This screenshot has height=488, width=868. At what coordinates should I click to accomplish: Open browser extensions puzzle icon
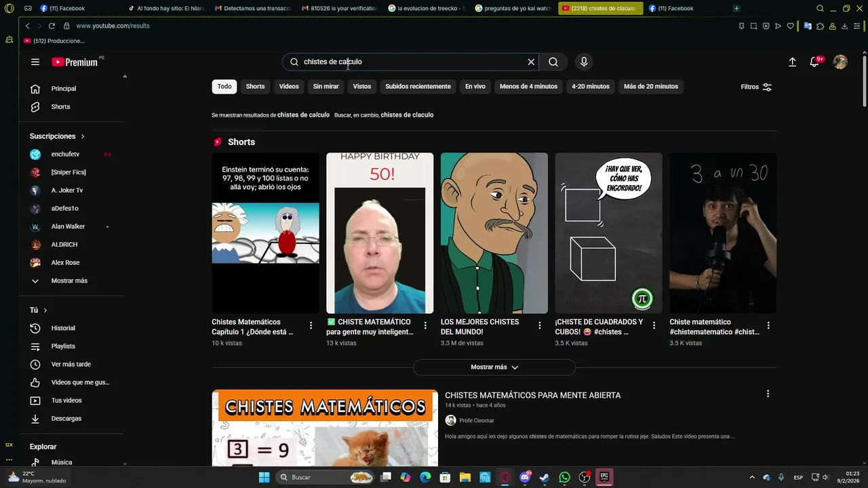[820, 26]
